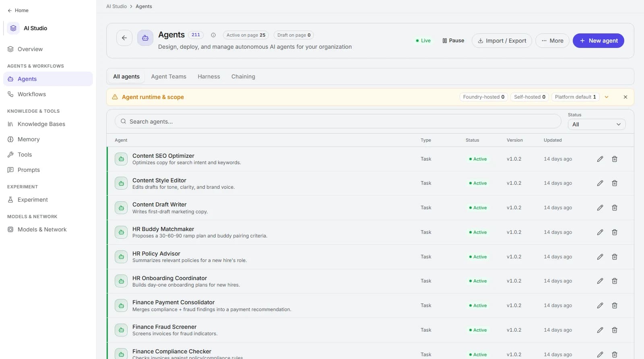Click the warning icon in runtime banner
This screenshot has width=644, height=359.
(x=115, y=97)
